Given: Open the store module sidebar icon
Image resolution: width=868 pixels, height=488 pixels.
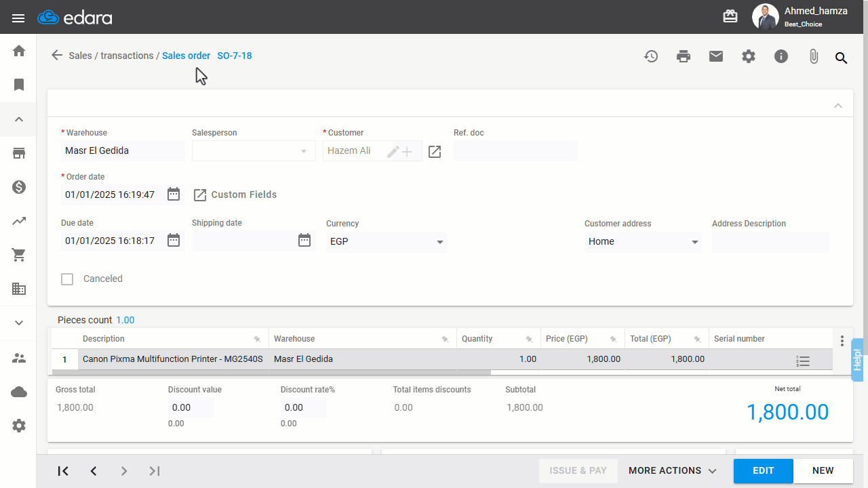Looking at the screenshot, I should (19, 153).
